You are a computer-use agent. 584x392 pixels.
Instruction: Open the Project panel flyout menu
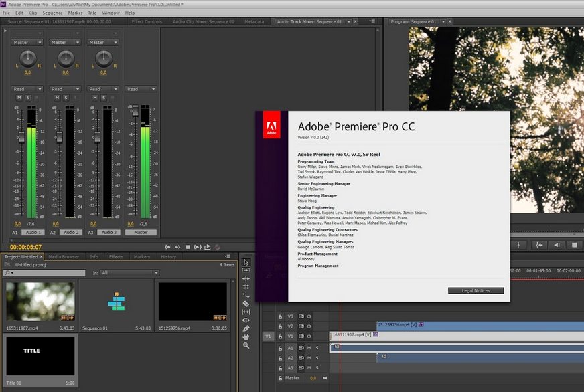(227, 256)
